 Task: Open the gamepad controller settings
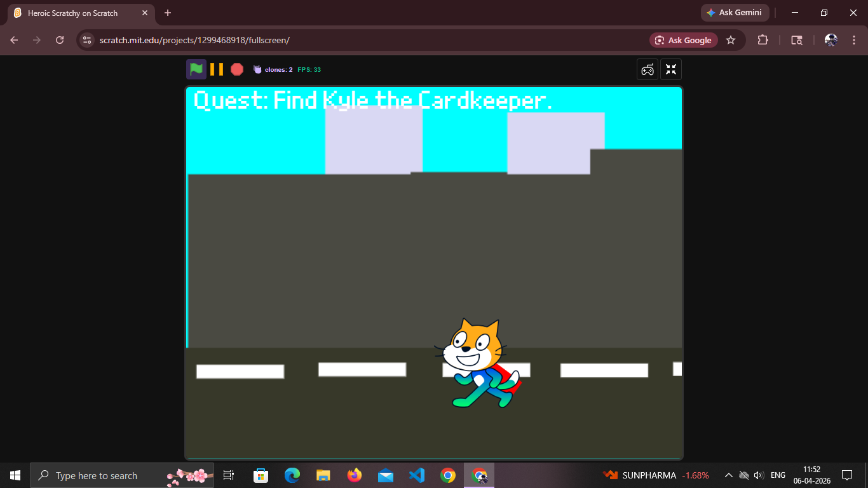pyautogui.click(x=648, y=69)
